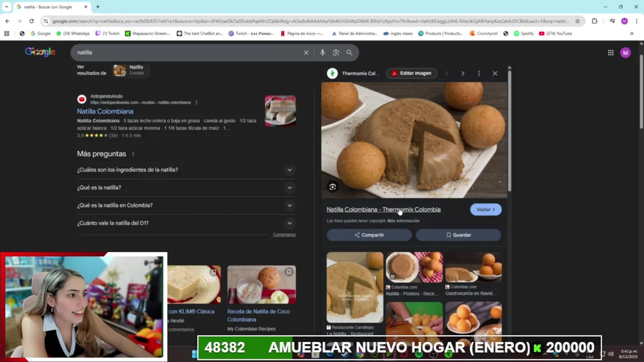644x362 pixels.
Task: Open the apps grid in bookmarks bar
Action: coord(7,34)
